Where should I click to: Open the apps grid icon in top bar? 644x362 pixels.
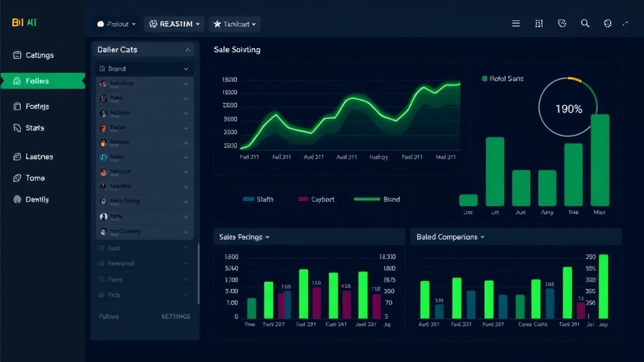click(x=539, y=24)
